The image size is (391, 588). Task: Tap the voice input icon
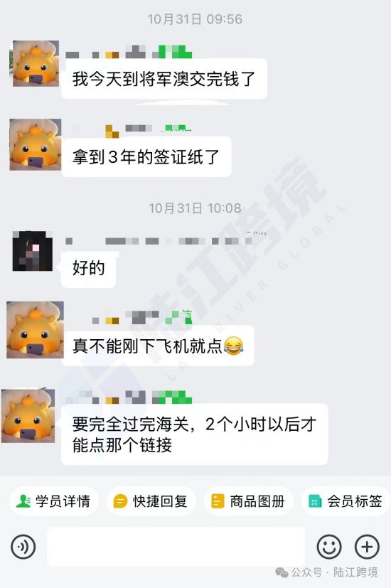pos(23,547)
